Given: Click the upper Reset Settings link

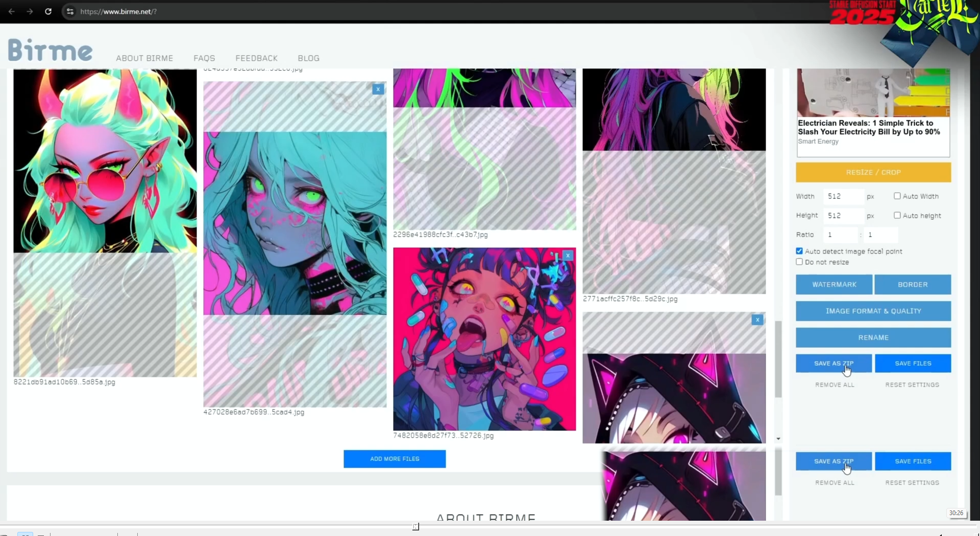Looking at the screenshot, I should click(x=912, y=385).
